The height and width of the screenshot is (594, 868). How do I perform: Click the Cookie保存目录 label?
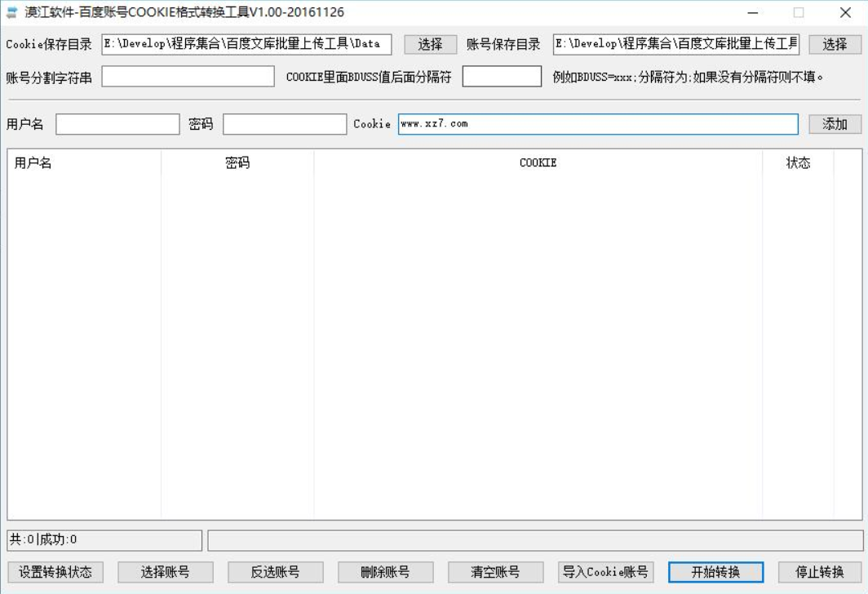click(49, 44)
